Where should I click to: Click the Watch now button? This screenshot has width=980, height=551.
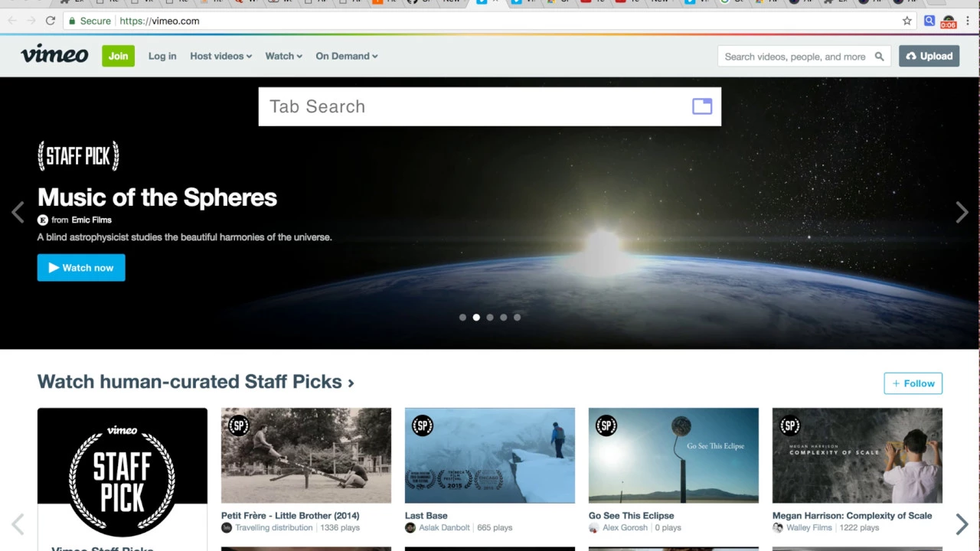pyautogui.click(x=81, y=268)
